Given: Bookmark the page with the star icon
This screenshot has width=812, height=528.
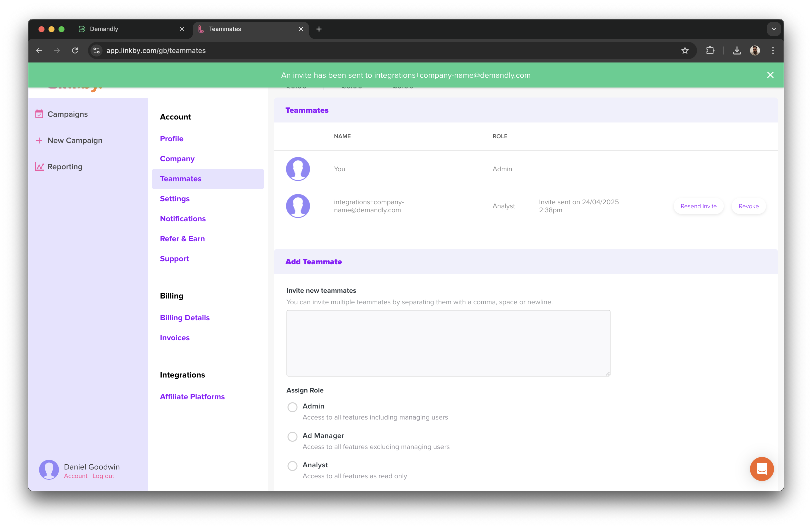Looking at the screenshot, I should (685, 50).
